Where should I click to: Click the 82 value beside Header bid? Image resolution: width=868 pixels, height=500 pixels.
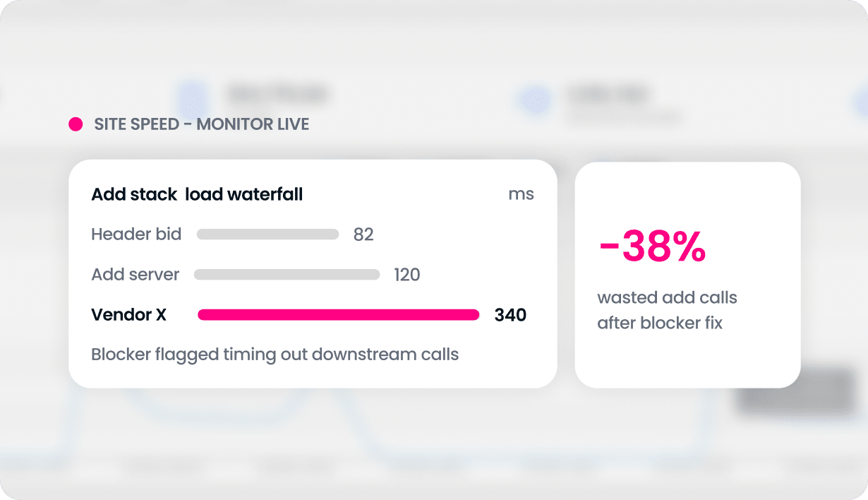pos(363,234)
